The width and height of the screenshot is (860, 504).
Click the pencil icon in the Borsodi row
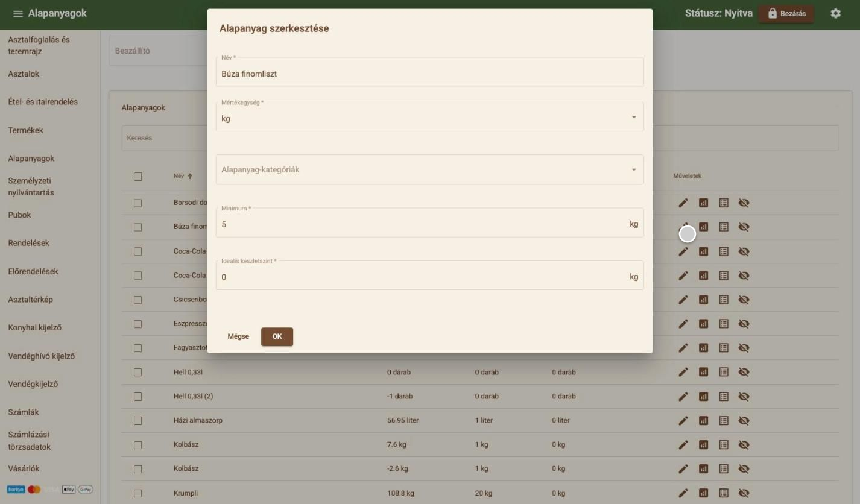tap(683, 203)
